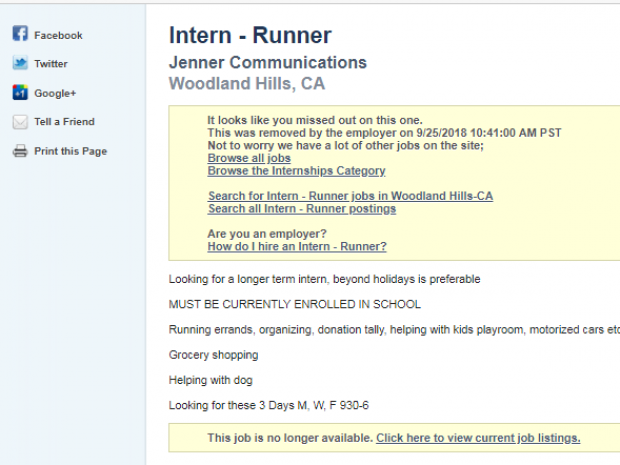Click the Tell a Friend envelope icon
This screenshot has width=620, height=465.
tap(20, 122)
